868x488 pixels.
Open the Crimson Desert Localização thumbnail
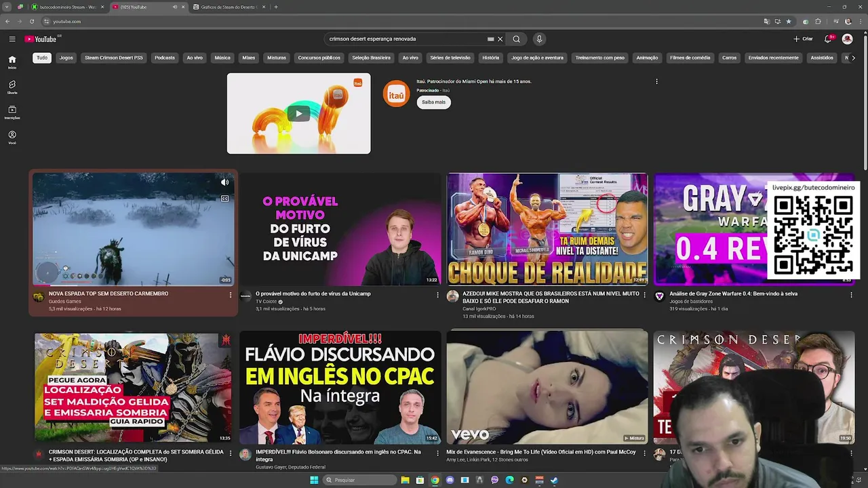click(x=133, y=387)
